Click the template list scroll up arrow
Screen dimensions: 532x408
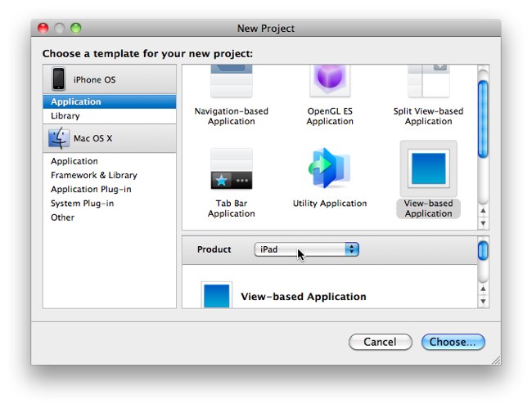pos(483,210)
